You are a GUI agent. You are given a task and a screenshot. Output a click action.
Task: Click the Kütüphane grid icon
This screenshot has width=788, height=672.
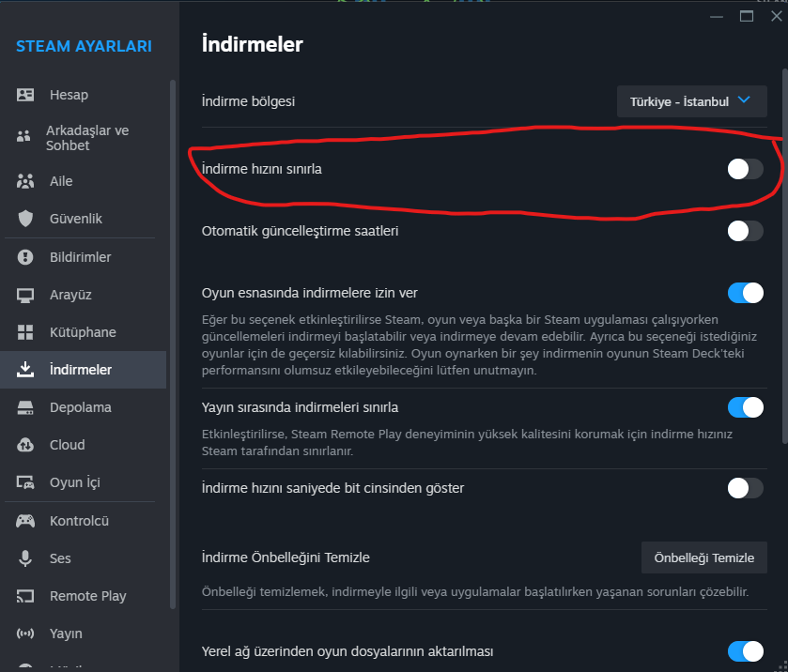(x=25, y=332)
